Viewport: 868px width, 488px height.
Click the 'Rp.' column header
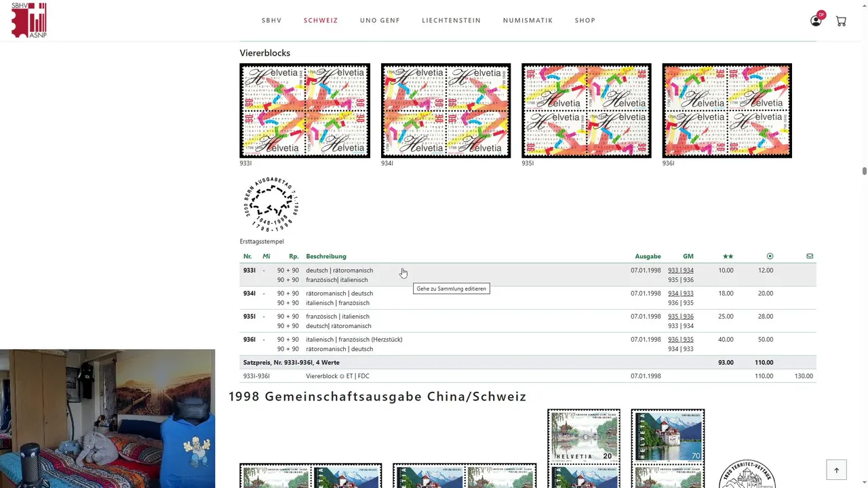point(294,256)
